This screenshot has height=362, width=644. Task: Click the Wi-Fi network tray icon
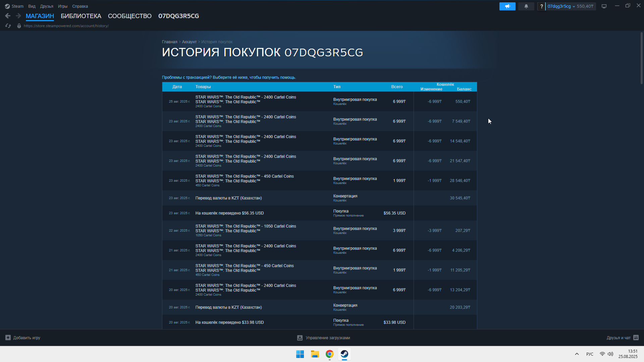click(x=602, y=354)
